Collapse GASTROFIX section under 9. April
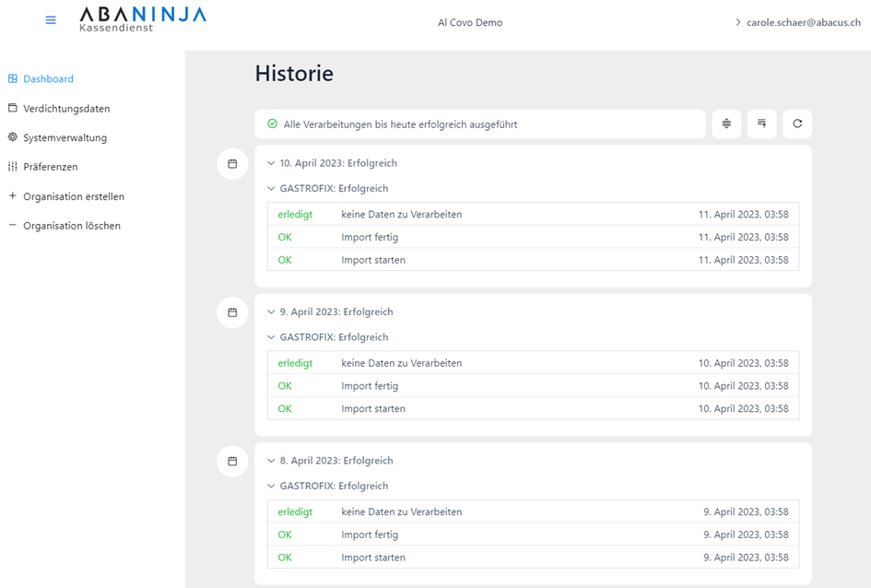Viewport: 871px width, 588px height. click(272, 337)
